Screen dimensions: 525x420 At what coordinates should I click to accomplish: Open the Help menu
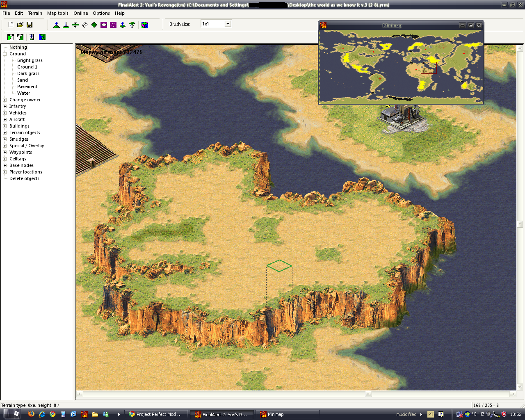(120, 13)
